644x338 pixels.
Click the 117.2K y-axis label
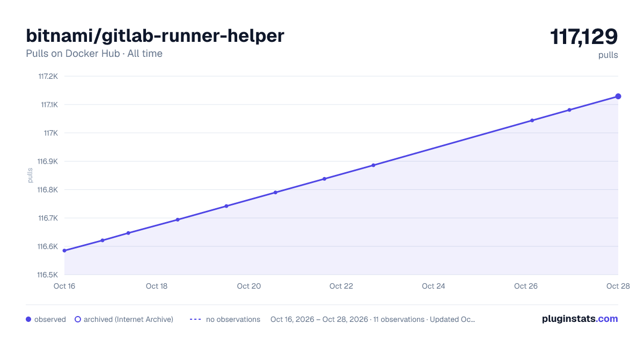point(48,76)
